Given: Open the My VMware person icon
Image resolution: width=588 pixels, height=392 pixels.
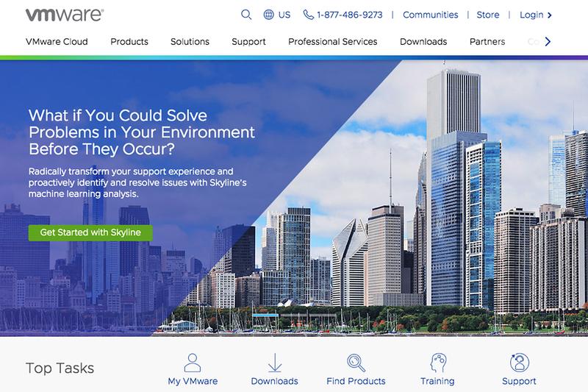Looking at the screenshot, I should (193, 362).
